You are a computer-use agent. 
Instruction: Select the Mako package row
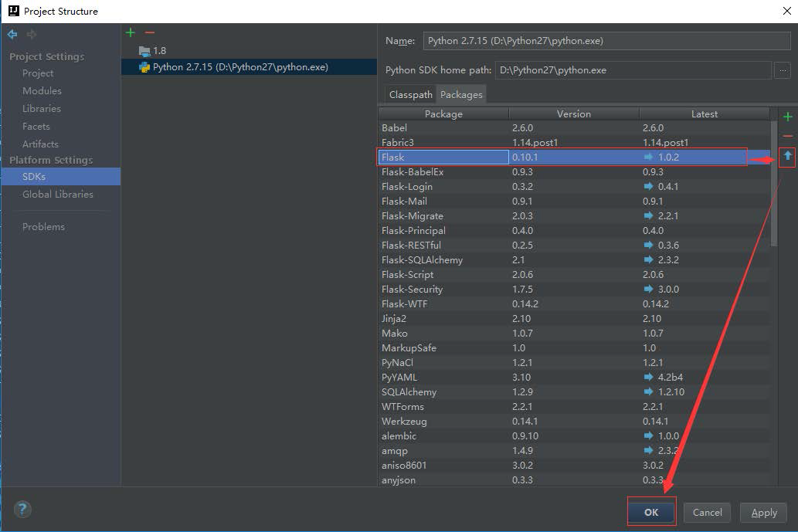pos(574,333)
